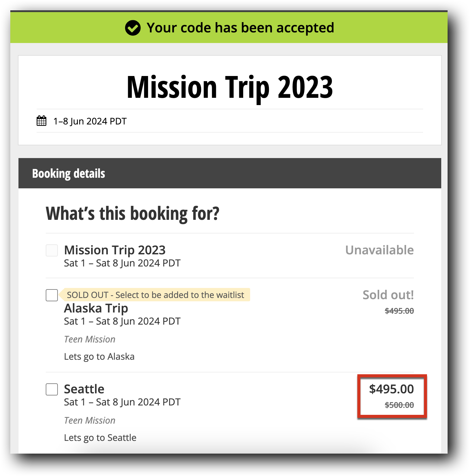Click the '1–8 Jun 2024 PDT' date text
This screenshot has height=476, width=470.
pos(90,121)
